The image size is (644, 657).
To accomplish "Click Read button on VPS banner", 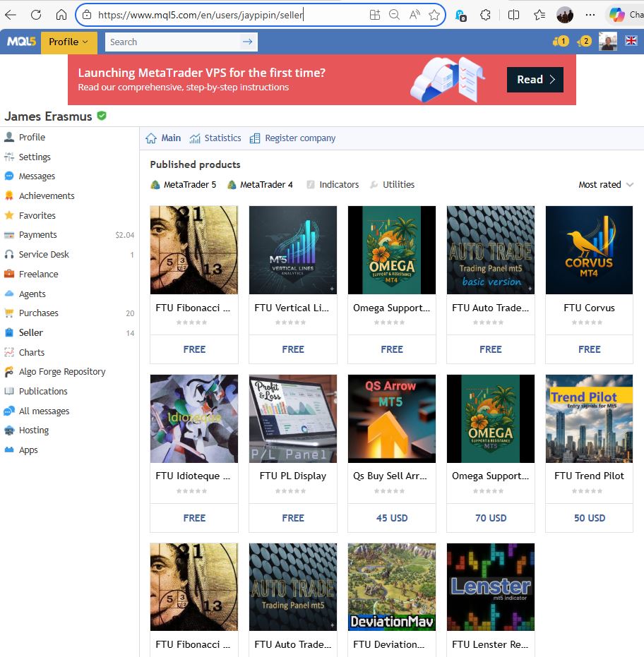I will point(535,80).
